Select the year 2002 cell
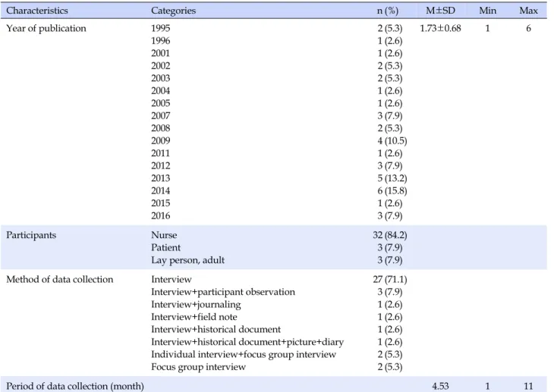The image size is (554, 392). [160, 66]
